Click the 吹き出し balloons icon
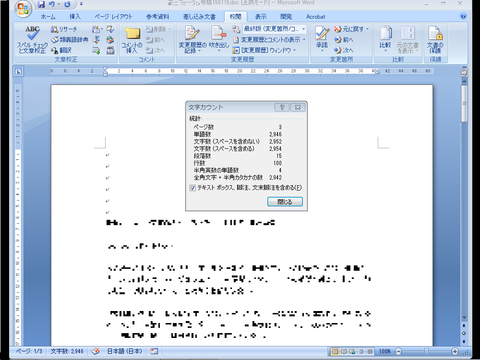 click(x=219, y=34)
